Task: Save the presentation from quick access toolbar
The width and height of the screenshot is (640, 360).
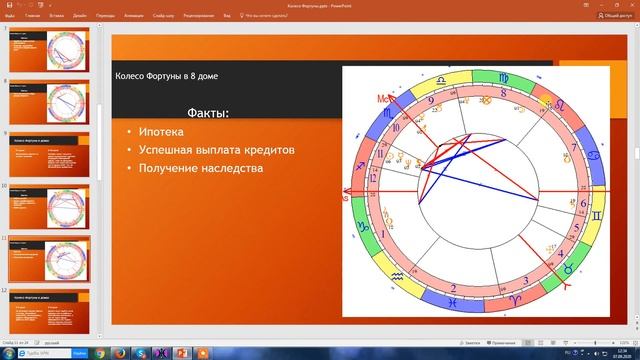Action: [9, 5]
